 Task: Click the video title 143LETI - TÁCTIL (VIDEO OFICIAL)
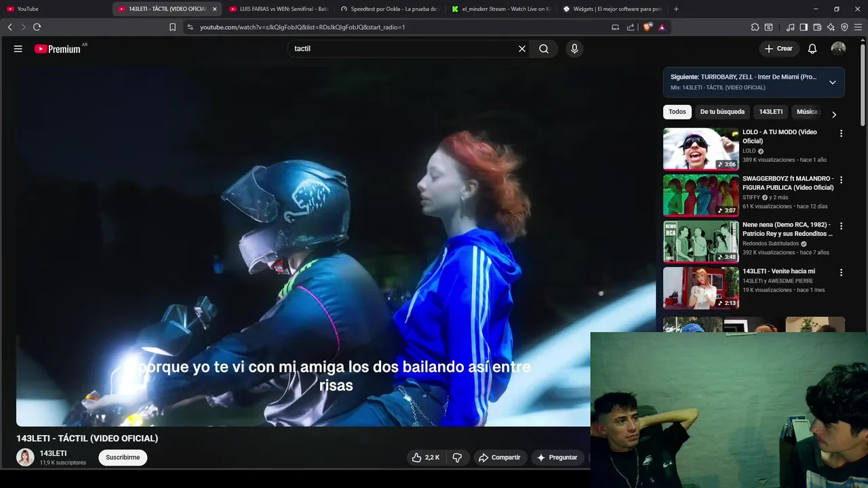coord(87,439)
